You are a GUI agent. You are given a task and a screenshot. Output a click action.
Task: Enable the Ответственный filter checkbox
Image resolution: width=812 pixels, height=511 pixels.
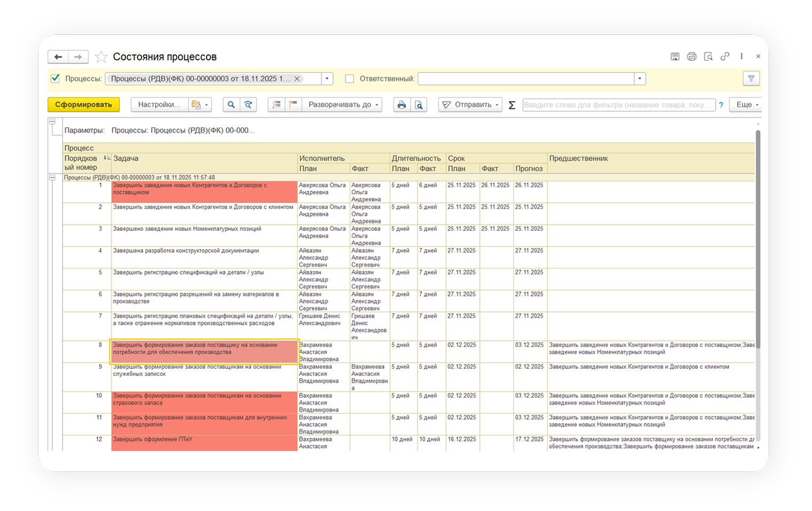click(349, 79)
